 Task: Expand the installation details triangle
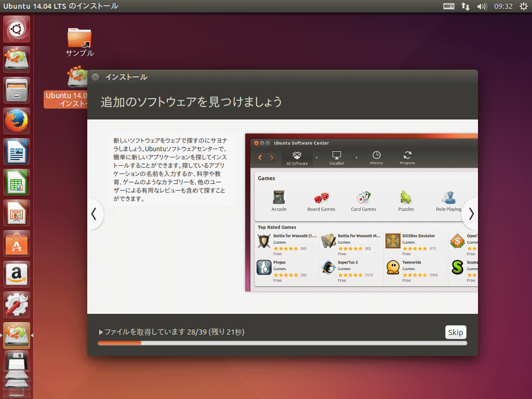pos(101,332)
